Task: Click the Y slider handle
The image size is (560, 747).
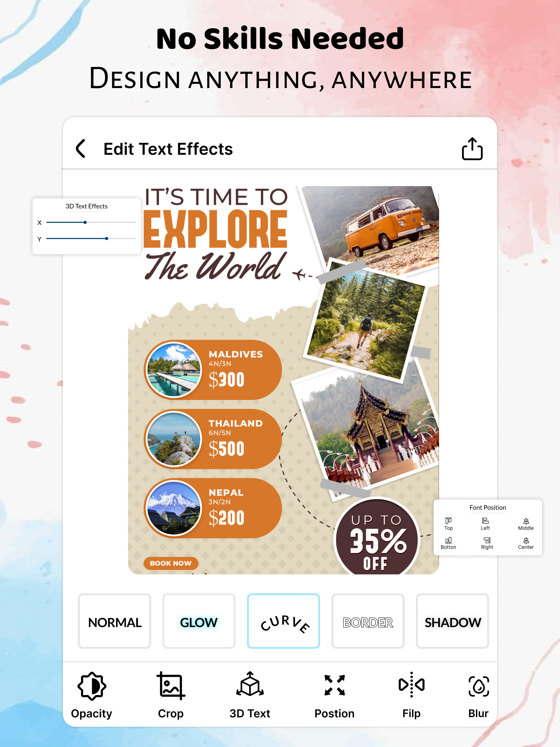Action: pyautogui.click(x=106, y=238)
